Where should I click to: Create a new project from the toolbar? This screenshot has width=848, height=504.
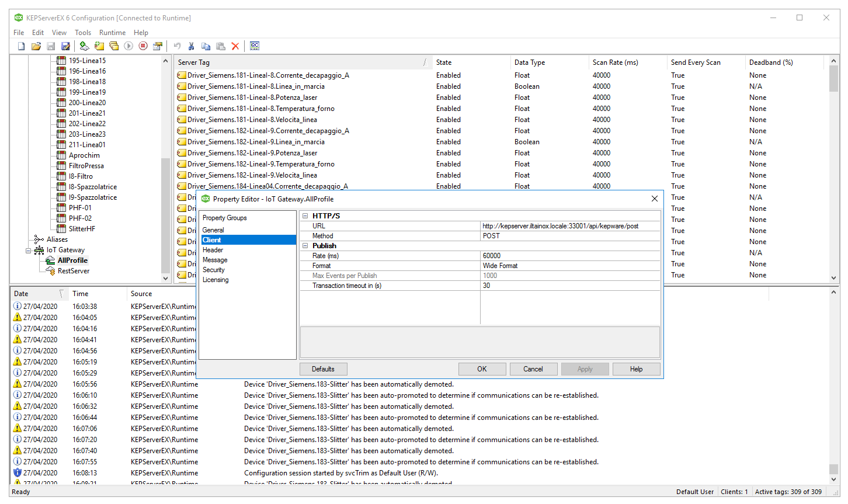tap(22, 46)
